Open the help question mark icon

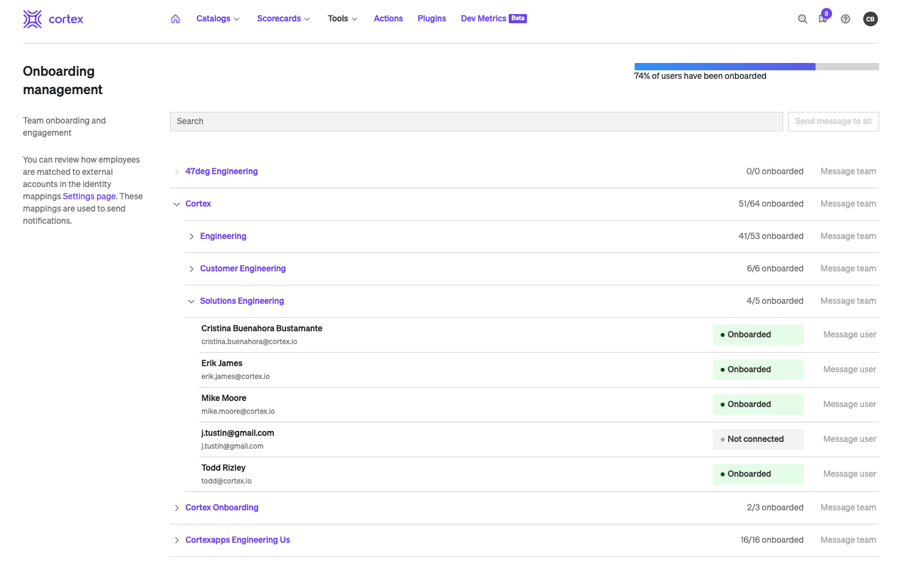tap(846, 19)
